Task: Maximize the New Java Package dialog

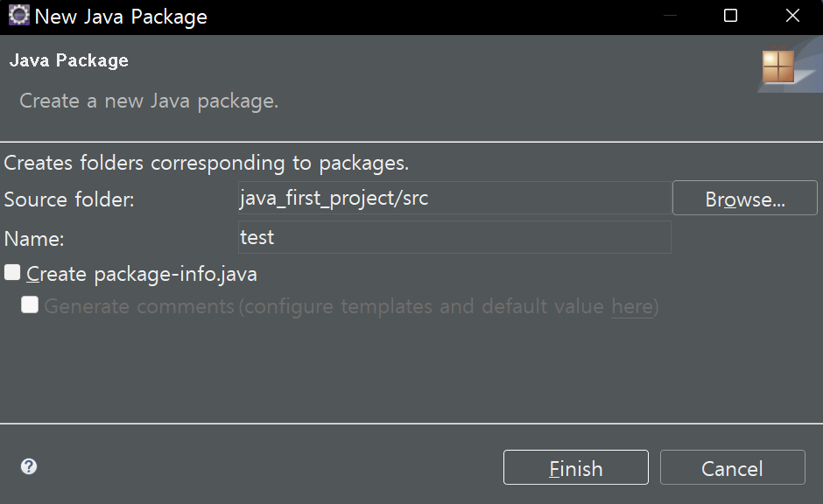Action: click(x=730, y=16)
